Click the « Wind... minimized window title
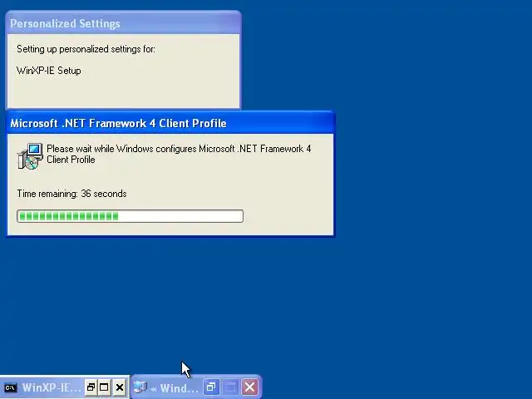The width and height of the screenshot is (532, 399). [175, 388]
